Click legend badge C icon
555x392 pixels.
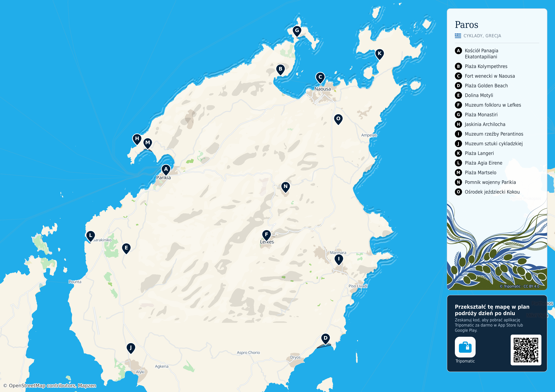458,76
